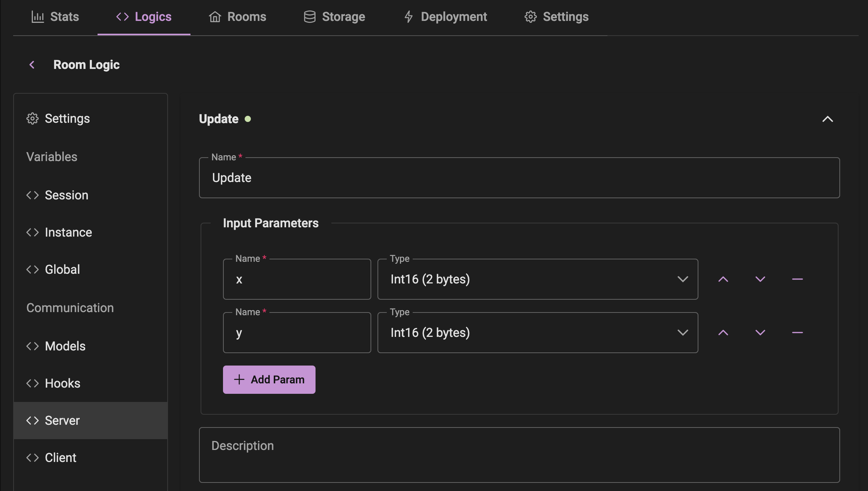Screen dimensions: 868x491
Task: Move x parameter up using up arrow
Action: [x=723, y=279]
